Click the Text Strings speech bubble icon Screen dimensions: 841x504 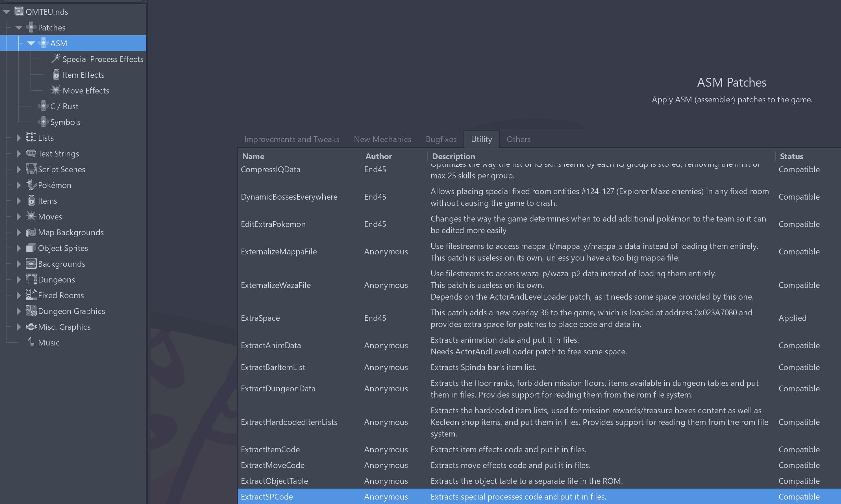click(31, 153)
